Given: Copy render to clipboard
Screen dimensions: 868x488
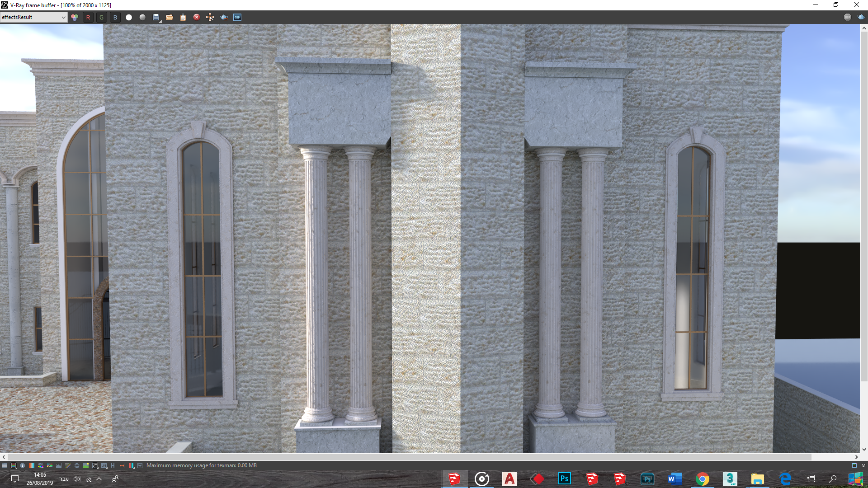Looking at the screenshot, I should tap(183, 17).
